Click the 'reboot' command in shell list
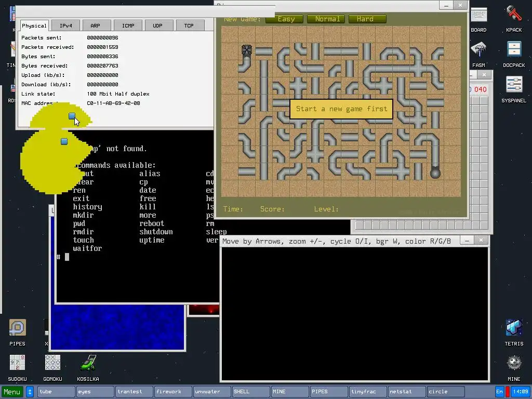This screenshot has height=399, width=532. (152, 223)
